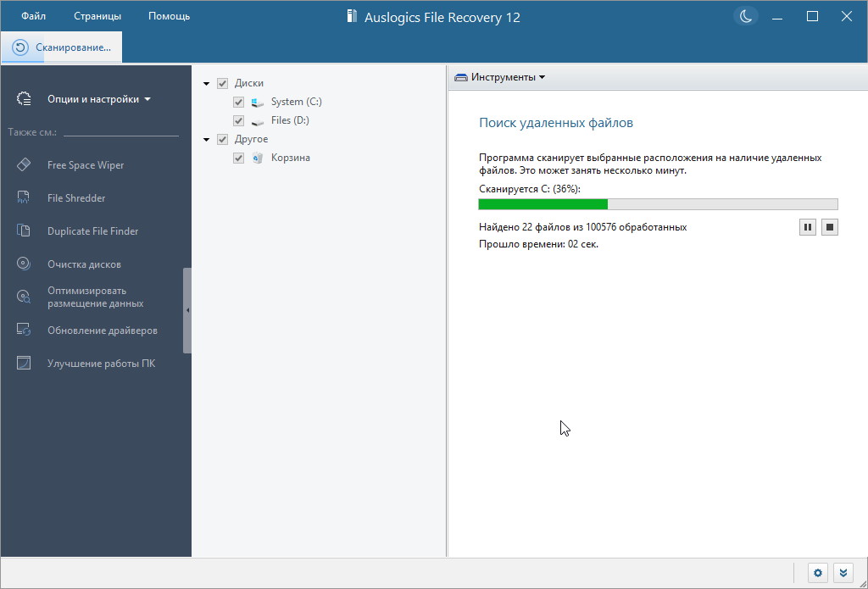Screen dimensions: 868x589
Task: Open Очистка дисков link
Action: pyautogui.click(x=84, y=264)
